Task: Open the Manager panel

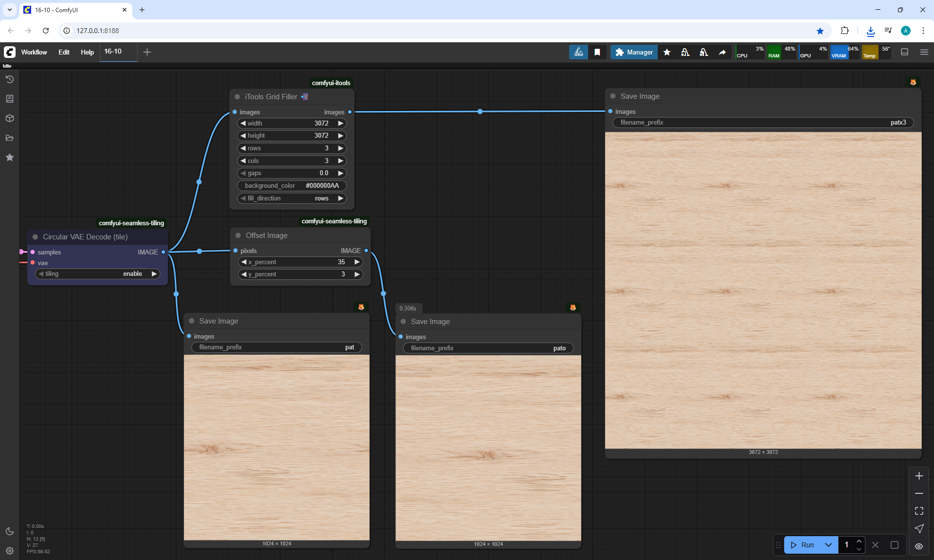Action: point(634,52)
